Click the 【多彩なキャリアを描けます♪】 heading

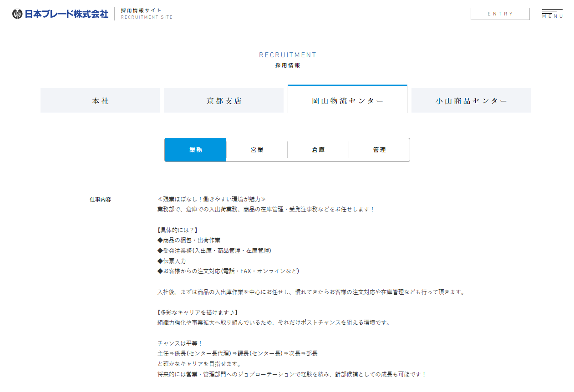click(197, 312)
